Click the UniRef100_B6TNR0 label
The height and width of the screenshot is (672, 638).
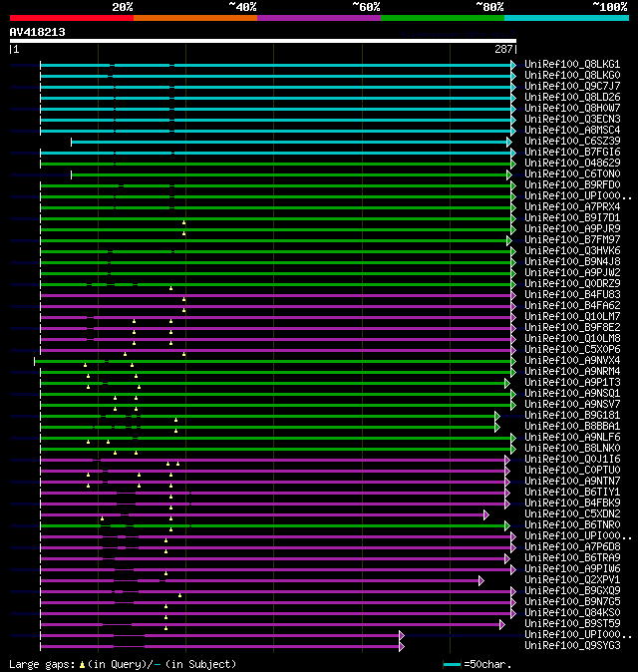tap(572, 525)
